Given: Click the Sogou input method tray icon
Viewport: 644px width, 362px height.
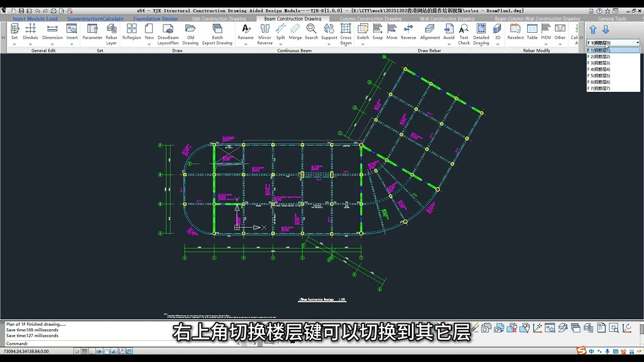Looking at the screenshot, I should click(x=582, y=351).
